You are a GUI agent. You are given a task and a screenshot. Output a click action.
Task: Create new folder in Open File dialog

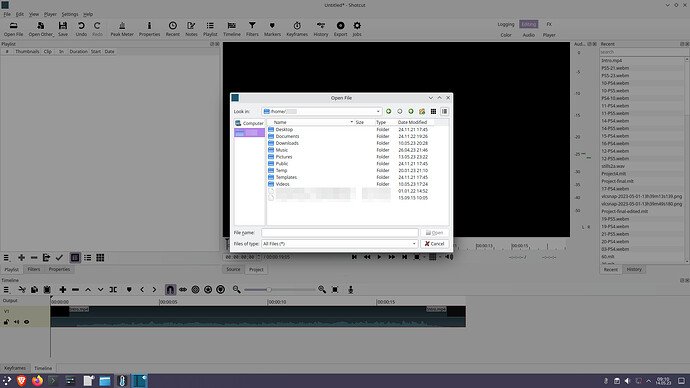(x=422, y=111)
